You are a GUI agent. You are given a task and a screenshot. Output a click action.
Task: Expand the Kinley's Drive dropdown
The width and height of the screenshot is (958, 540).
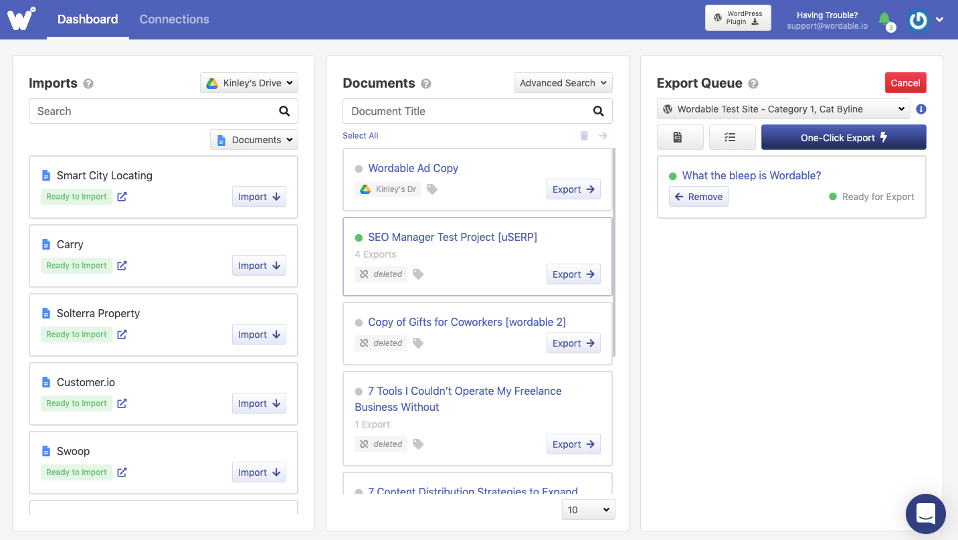(249, 83)
